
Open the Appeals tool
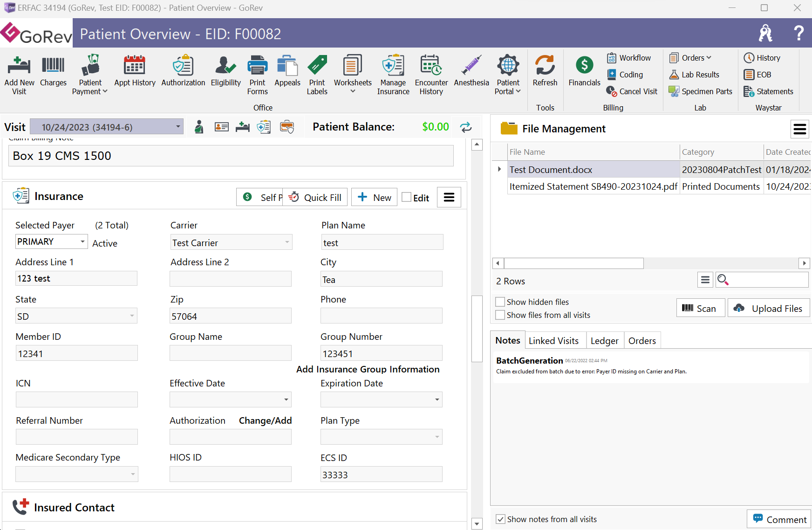point(287,71)
